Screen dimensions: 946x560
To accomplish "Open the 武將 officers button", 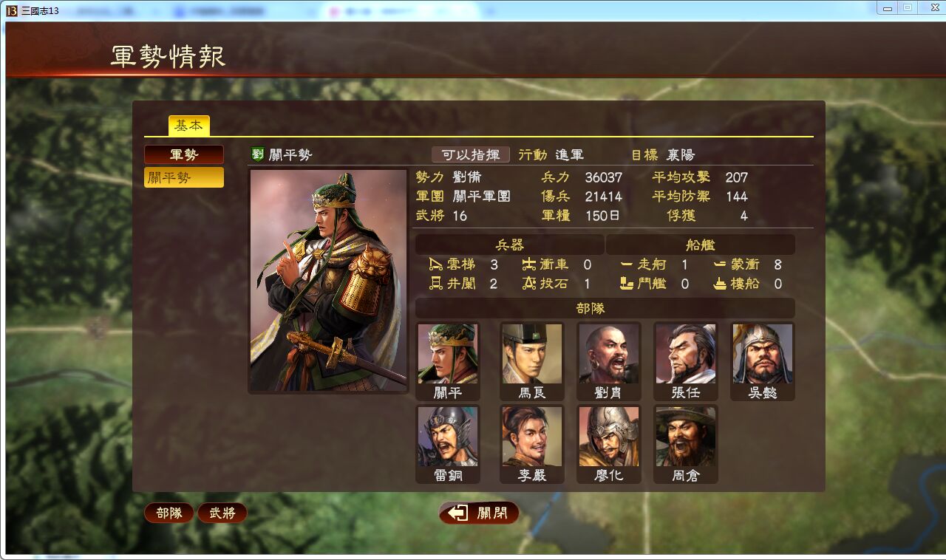I will point(222,513).
